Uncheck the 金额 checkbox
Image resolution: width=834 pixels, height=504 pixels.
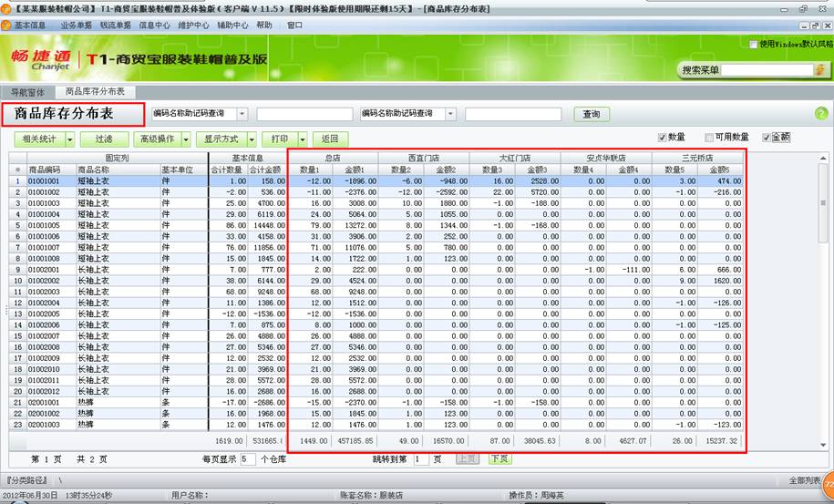[766, 138]
